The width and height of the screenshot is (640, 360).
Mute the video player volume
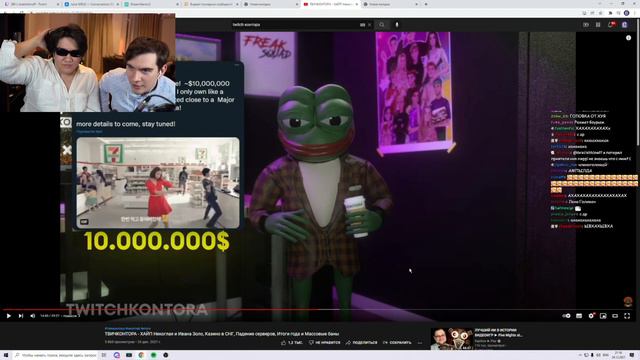33,316
